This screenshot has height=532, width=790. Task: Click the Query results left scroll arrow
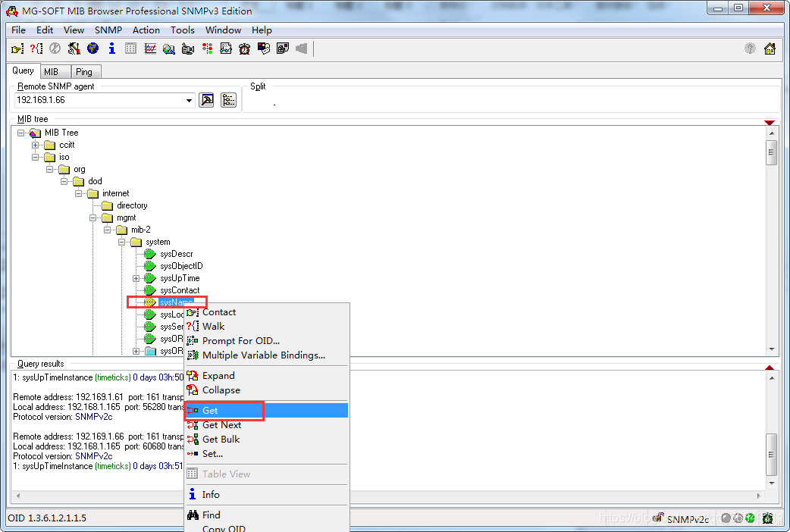(18, 496)
